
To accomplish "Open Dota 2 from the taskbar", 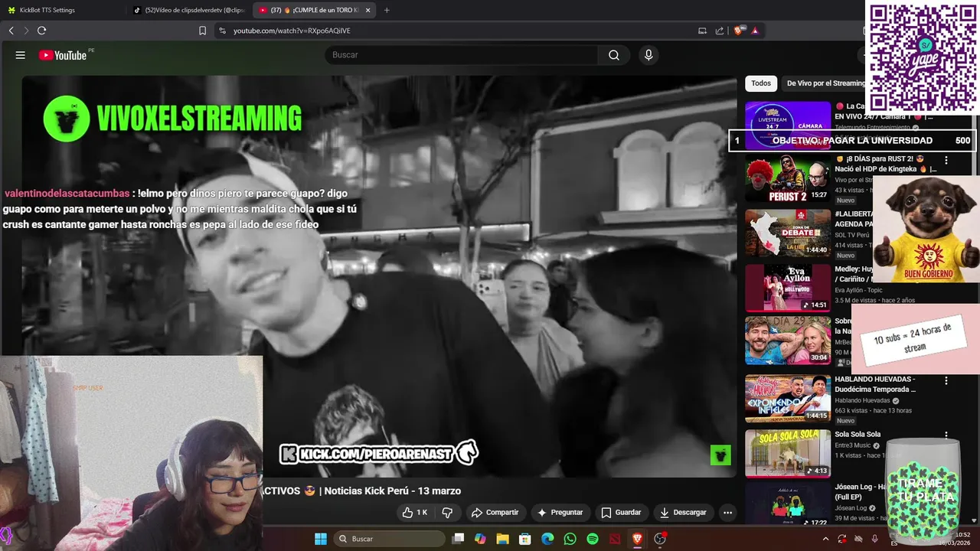I will click(x=615, y=539).
